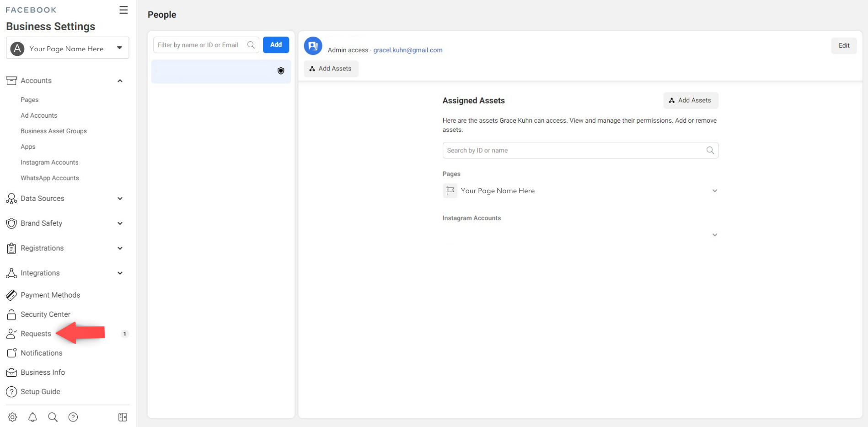Viewport: 868px width, 427px height.
Task: Click the Accounts section icon
Action: [11, 81]
